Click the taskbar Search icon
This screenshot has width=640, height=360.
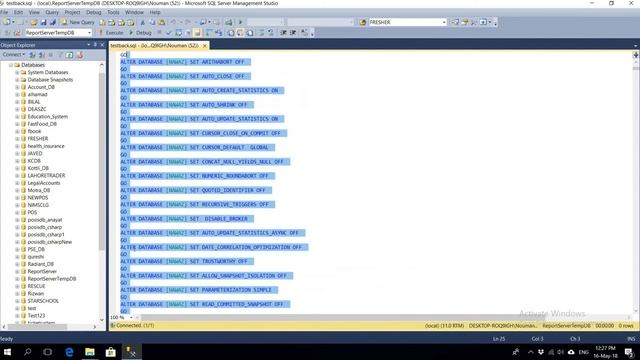pyautogui.click(x=27, y=352)
